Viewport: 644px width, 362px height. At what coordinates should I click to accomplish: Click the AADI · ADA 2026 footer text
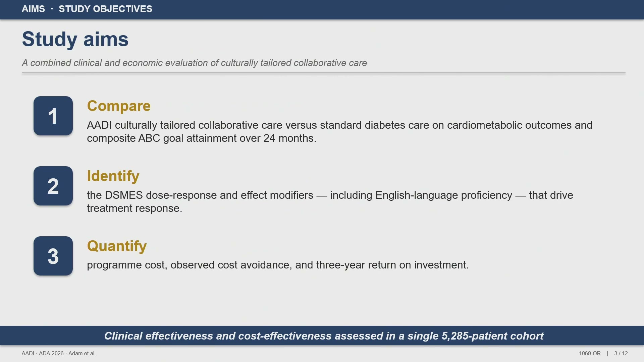tap(43, 354)
